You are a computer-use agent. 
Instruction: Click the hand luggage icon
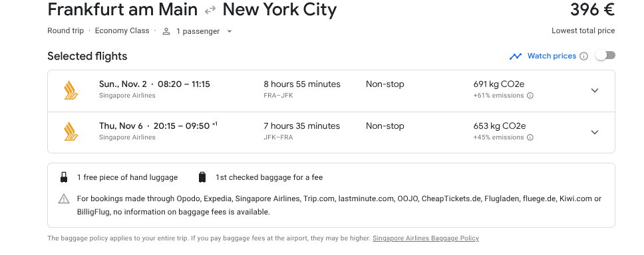[64, 177]
